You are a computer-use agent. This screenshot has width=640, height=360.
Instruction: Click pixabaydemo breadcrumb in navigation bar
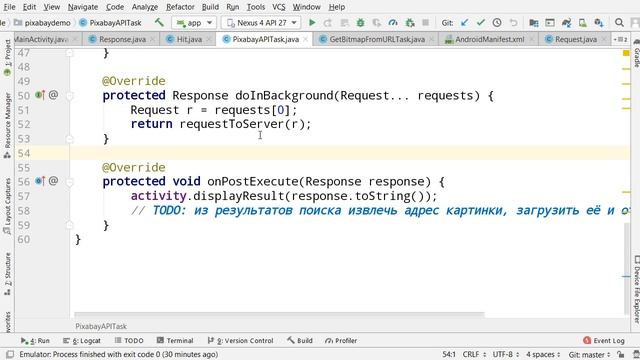42,23
